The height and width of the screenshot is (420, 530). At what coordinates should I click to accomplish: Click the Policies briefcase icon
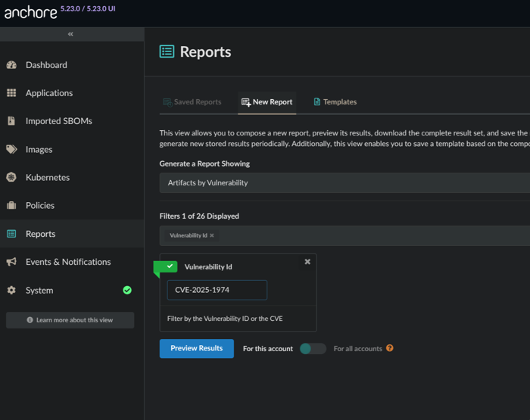[x=11, y=205]
